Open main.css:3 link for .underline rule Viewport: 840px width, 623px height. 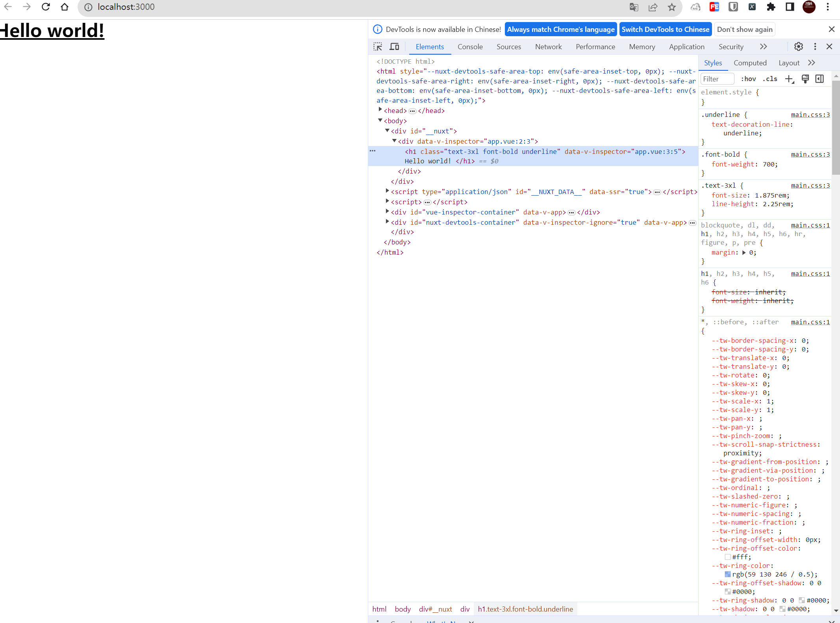pos(810,115)
